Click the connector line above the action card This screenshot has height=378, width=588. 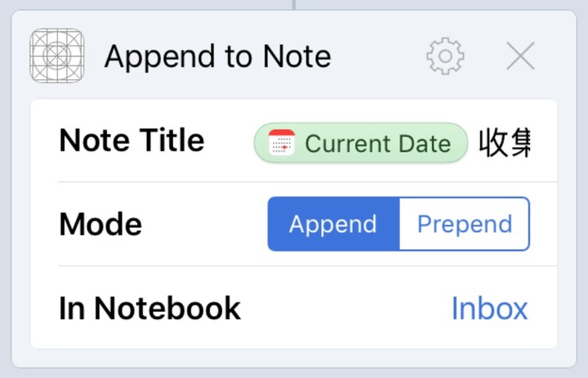coord(294,5)
